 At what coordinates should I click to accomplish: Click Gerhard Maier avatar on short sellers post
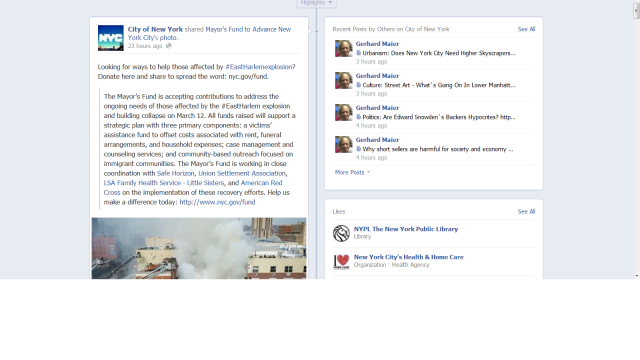pos(344,144)
